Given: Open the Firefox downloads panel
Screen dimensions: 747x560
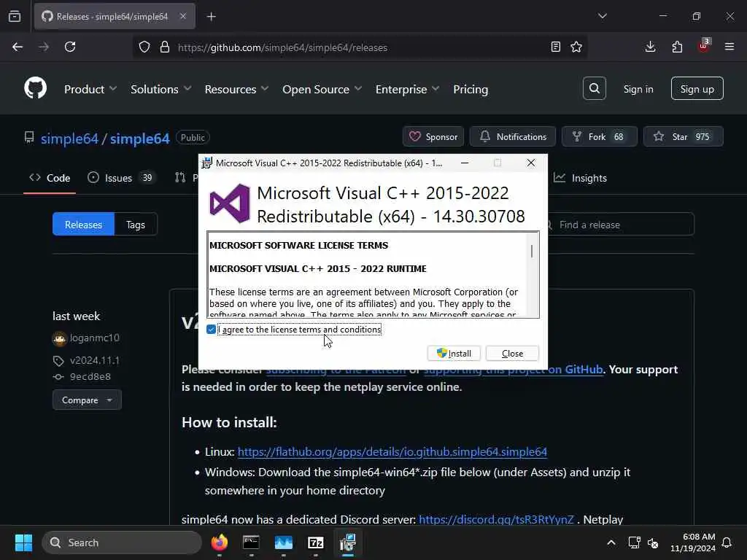Looking at the screenshot, I should (x=650, y=47).
